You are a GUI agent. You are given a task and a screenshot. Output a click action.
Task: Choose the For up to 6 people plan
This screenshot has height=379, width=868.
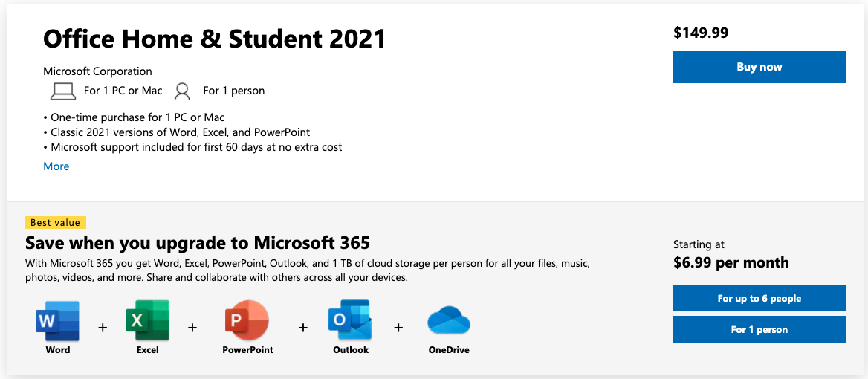click(759, 298)
